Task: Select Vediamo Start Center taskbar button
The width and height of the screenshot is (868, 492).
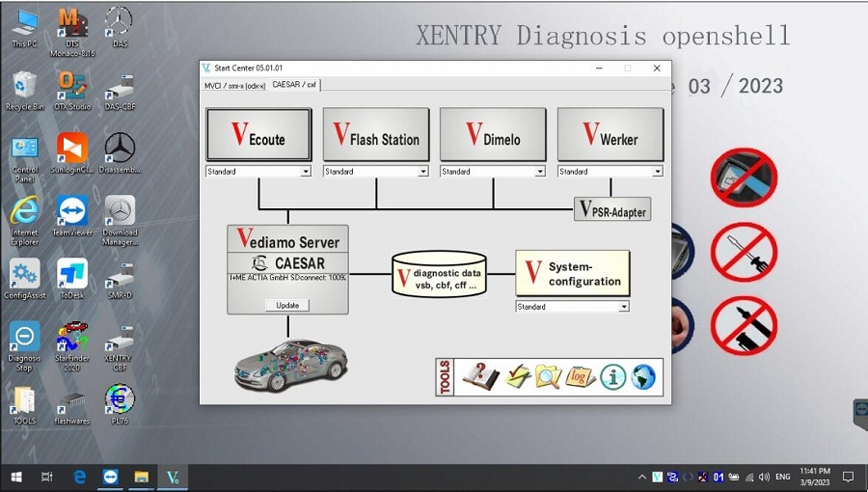Action: coord(173,478)
